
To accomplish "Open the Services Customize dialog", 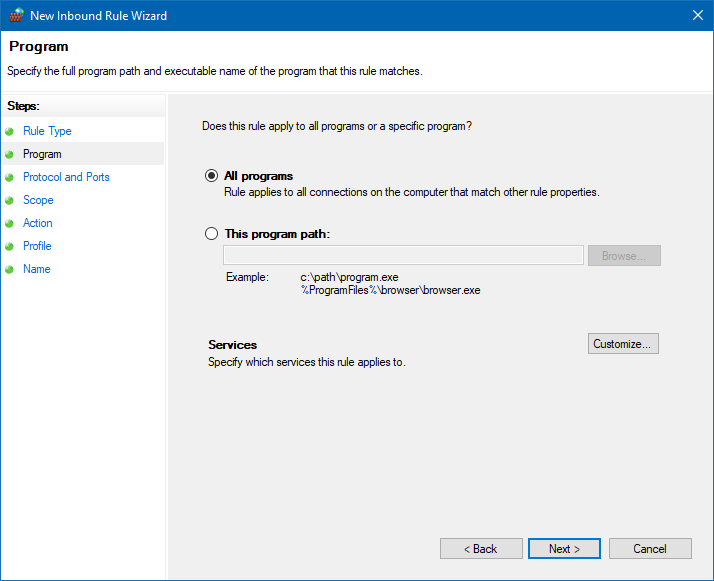I will (x=623, y=344).
